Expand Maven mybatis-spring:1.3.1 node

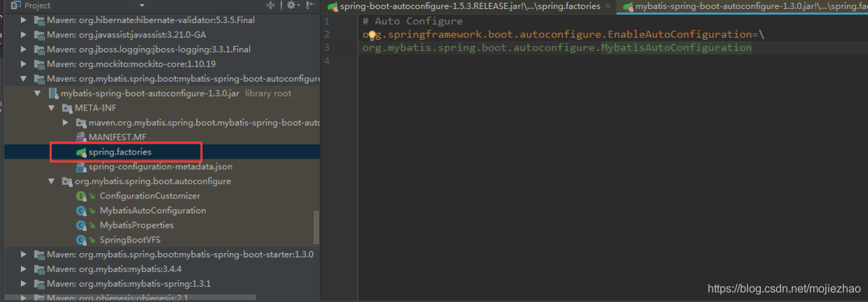(x=24, y=283)
